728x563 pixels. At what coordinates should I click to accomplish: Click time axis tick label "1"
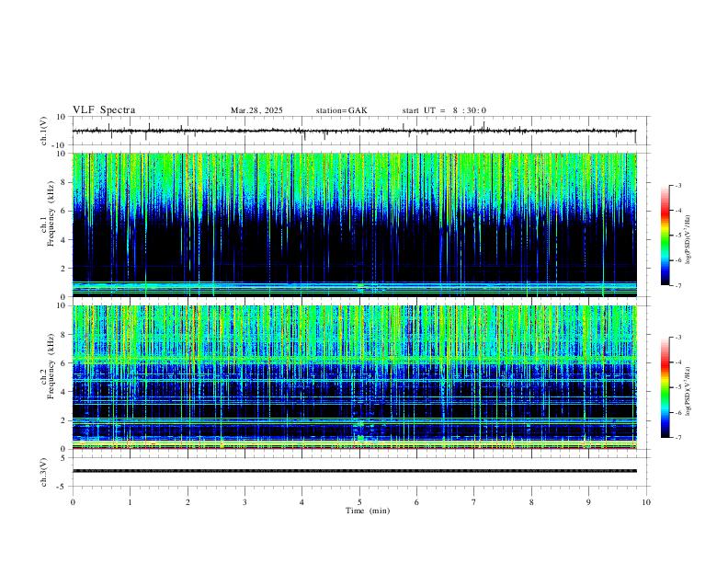tap(130, 502)
